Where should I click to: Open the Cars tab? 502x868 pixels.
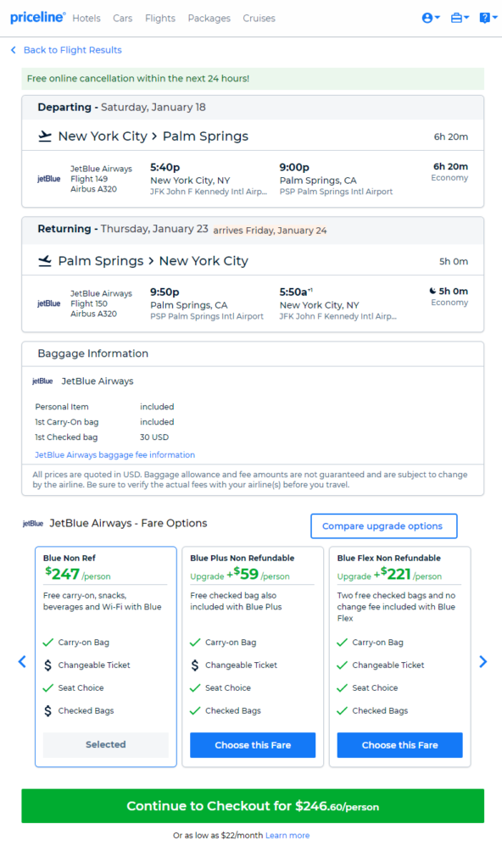click(122, 19)
